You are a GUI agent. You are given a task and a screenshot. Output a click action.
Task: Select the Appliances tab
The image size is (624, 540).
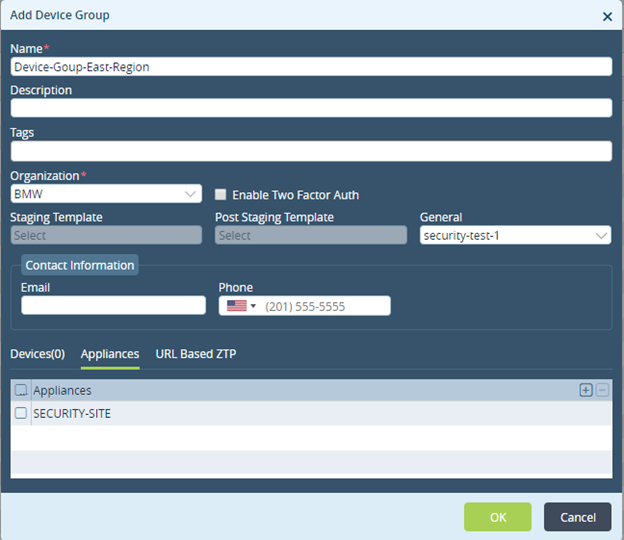point(110,354)
